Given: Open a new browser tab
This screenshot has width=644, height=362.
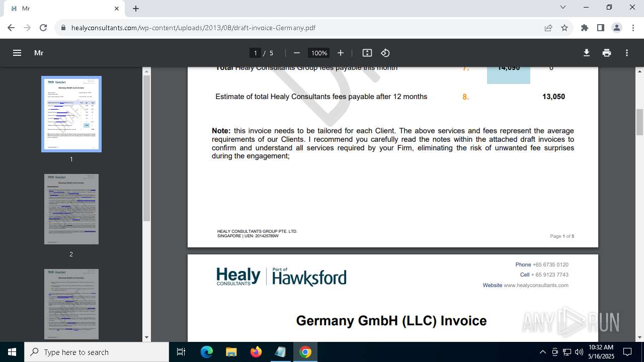Looking at the screenshot, I should [x=136, y=9].
